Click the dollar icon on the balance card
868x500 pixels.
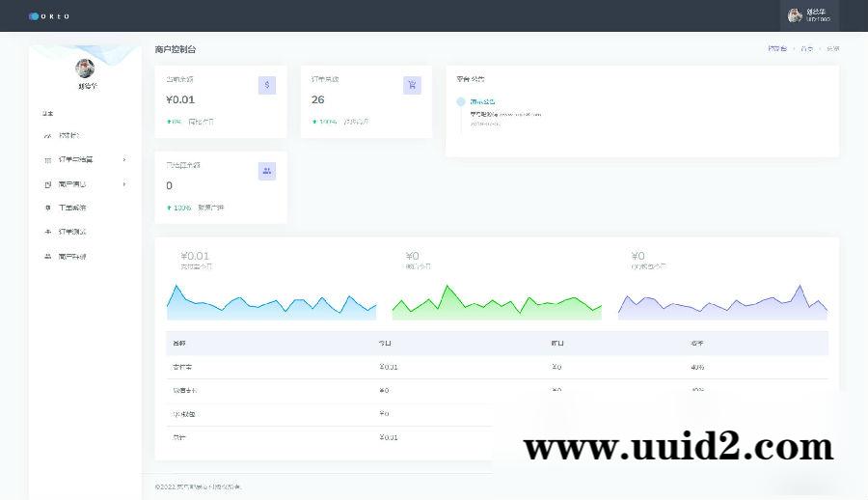[x=267, y=85]
